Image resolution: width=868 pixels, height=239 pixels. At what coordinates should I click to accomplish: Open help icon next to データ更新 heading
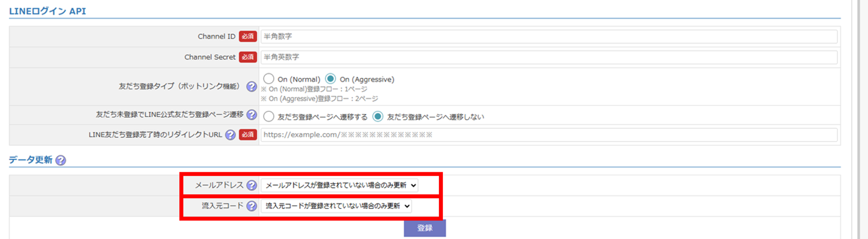pos(60,160)
